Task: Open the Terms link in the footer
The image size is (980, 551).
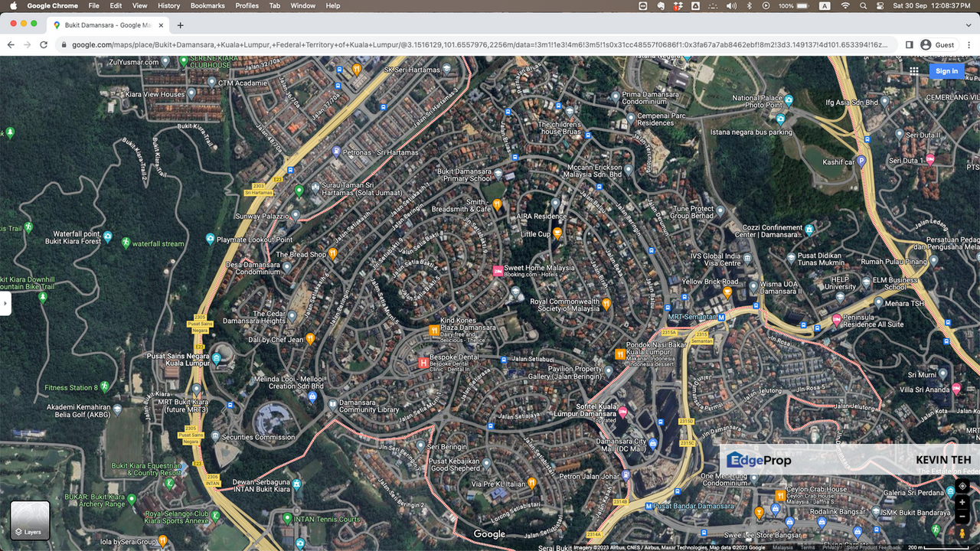Action: pyautogui.click(x=808, y=547)
